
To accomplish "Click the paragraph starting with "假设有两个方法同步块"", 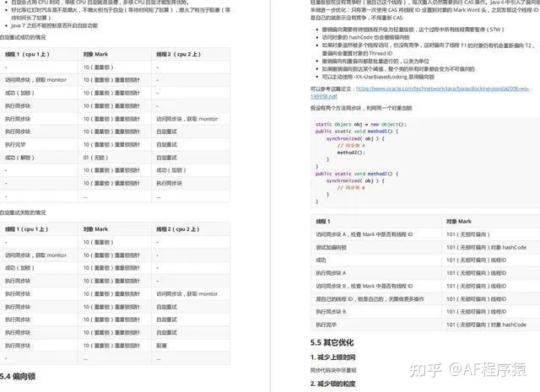I will 361,108.
